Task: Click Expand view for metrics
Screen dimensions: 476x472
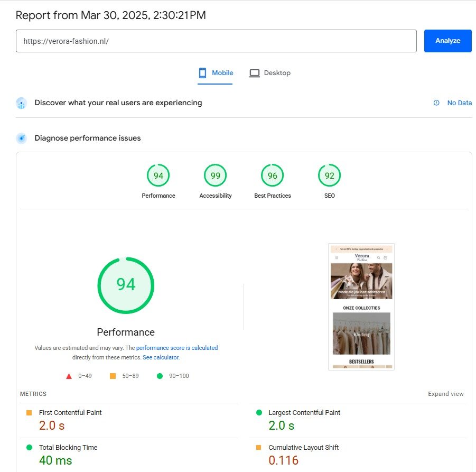Action: (446, 393)
